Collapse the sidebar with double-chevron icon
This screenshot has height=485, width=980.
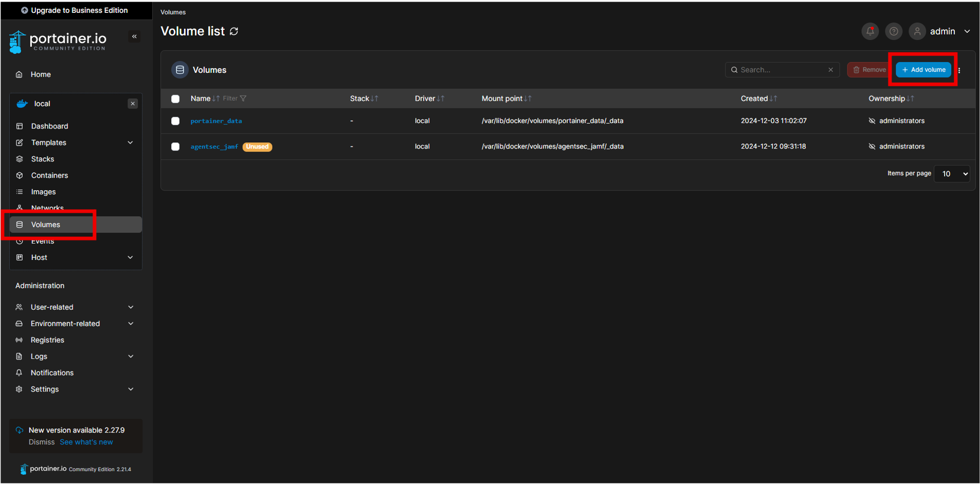coord(134,36)
